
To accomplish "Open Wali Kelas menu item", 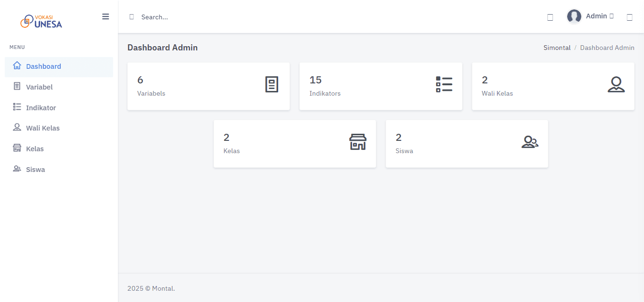I will click(59, 128).
